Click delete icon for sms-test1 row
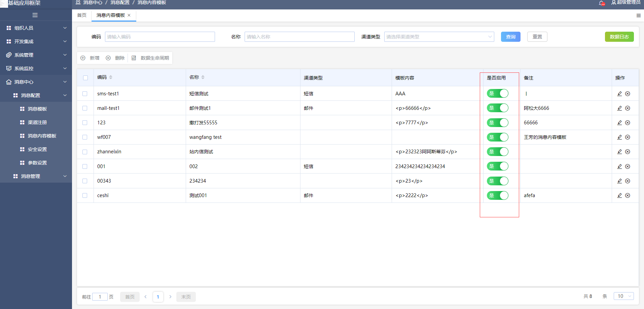The width and height of the screenshot is (644, 309). 628,94
